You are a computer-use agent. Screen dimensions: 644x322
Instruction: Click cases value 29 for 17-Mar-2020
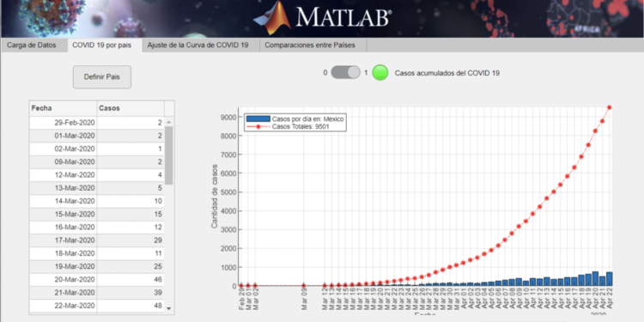point(131,240)
